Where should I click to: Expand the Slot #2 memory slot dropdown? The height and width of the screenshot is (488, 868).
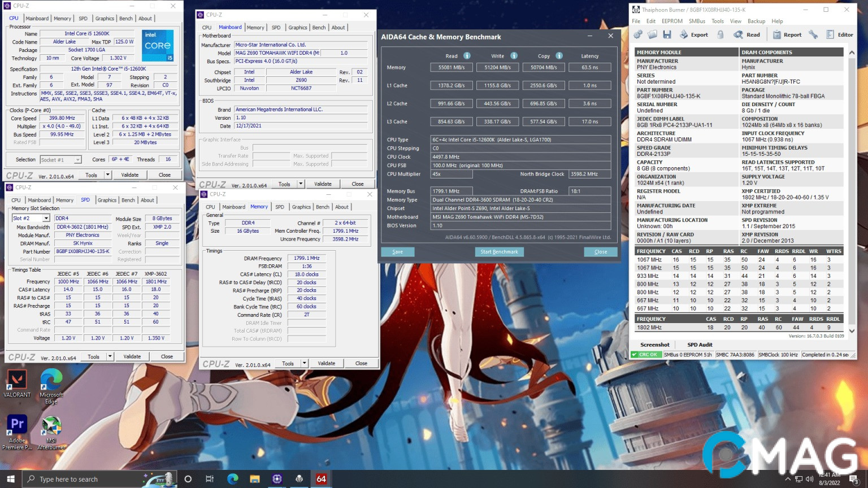coord(46,219)
